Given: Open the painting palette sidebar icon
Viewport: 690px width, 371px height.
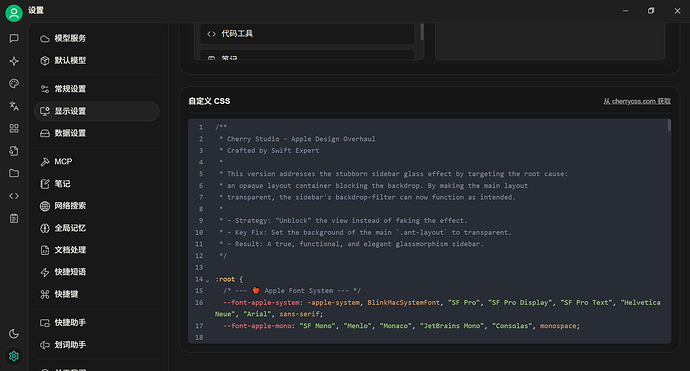Looking at the screenshot, I should 14,84.
